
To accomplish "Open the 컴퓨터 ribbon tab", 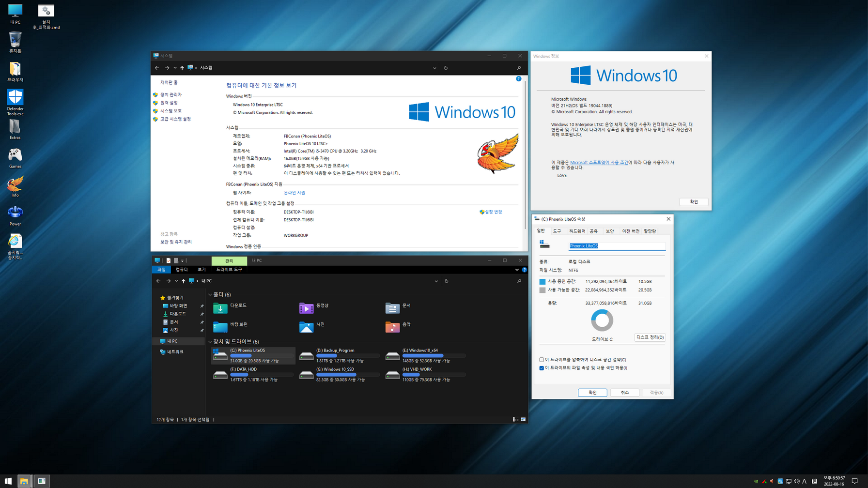I will [182, 270].
